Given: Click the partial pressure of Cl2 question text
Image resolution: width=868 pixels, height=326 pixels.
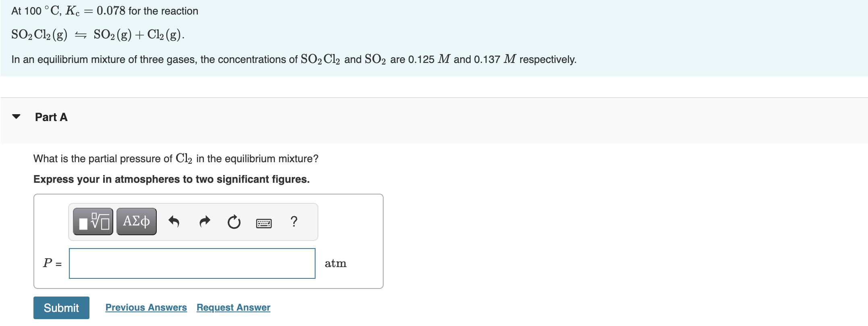Looking at the screenshot, I should click(x=176, y=159).
